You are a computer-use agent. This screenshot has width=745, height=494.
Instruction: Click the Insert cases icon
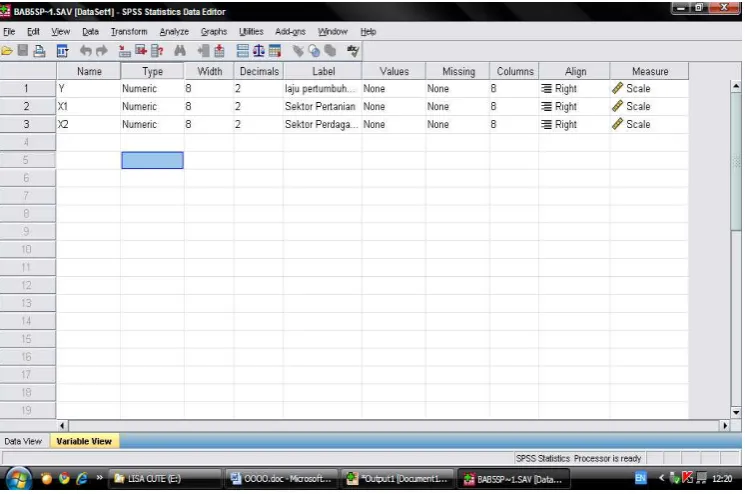point(203,51)
